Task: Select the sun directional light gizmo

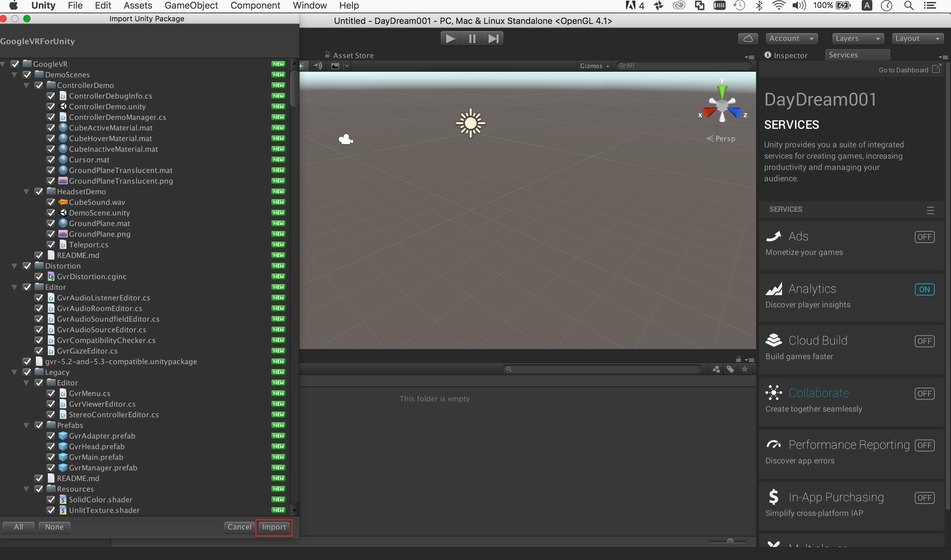Action: pyautogui.click(x=470, y=123)
